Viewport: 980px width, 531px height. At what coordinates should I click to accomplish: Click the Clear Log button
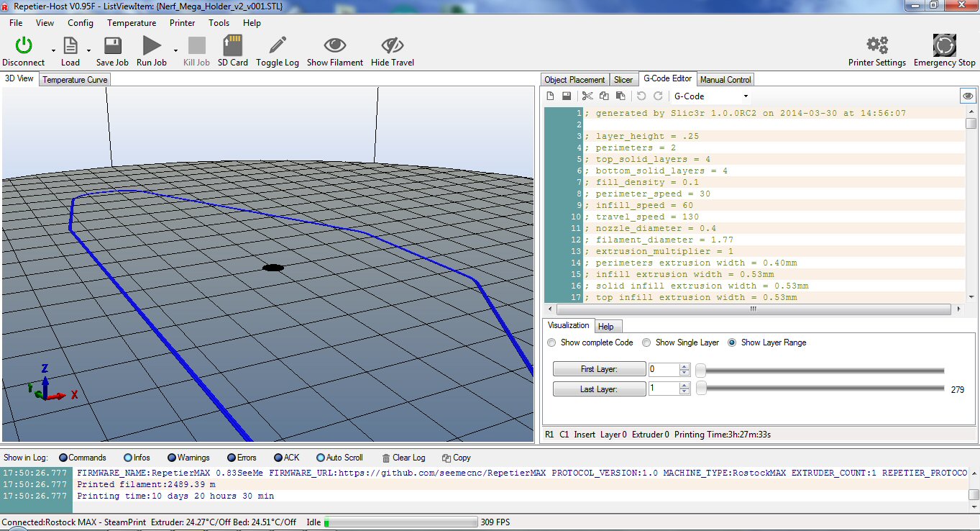[x=403, y=458]
